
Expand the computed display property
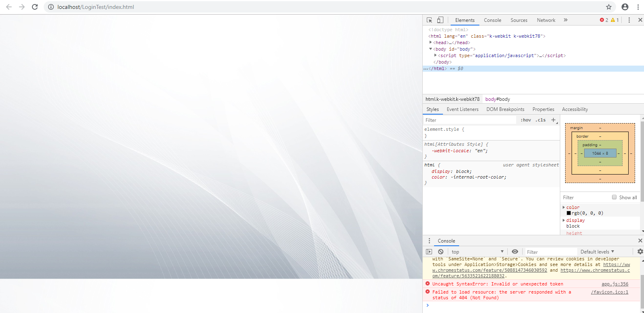point(564,220)
